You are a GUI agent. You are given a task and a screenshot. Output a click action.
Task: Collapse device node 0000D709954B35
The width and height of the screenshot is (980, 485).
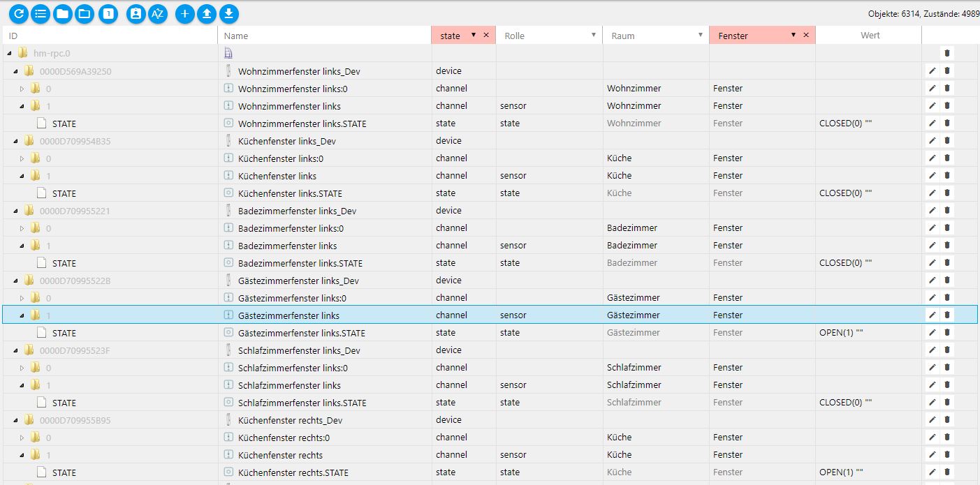click(x=15, y=140)
